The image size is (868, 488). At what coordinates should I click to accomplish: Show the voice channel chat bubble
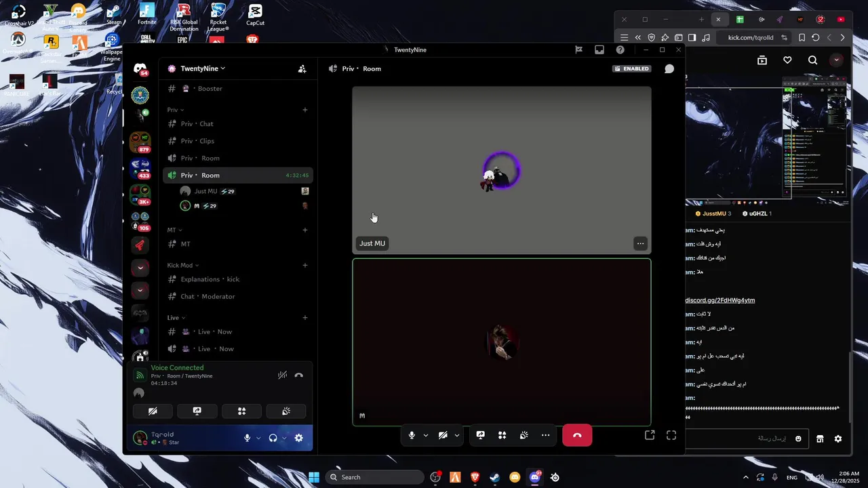pyautogui.click(x=669, y=68)
